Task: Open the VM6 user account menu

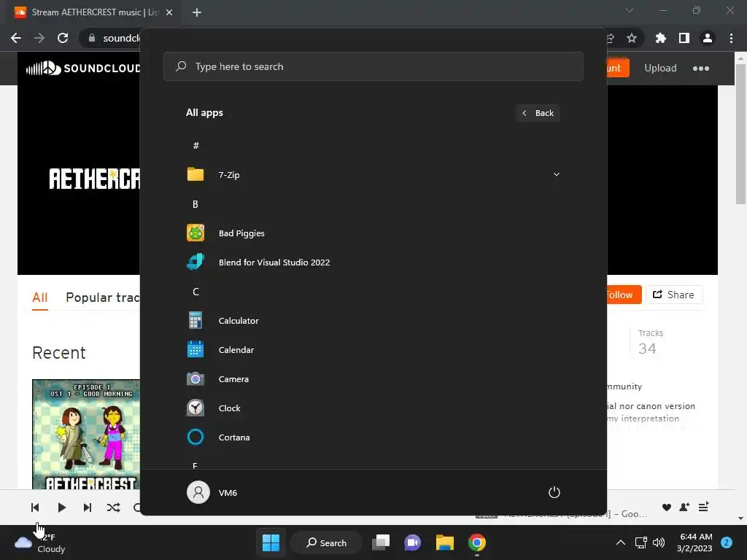Action: (x=212, y=492)
